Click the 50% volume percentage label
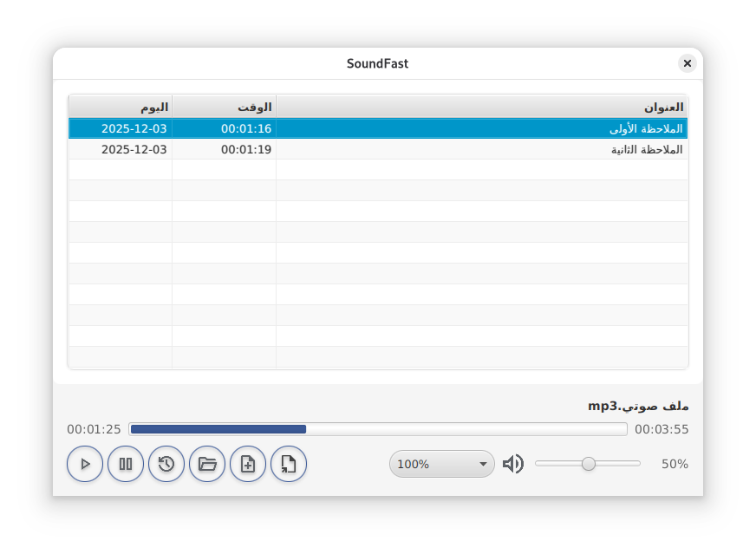The image size is (756, 554). click(675, 464)
